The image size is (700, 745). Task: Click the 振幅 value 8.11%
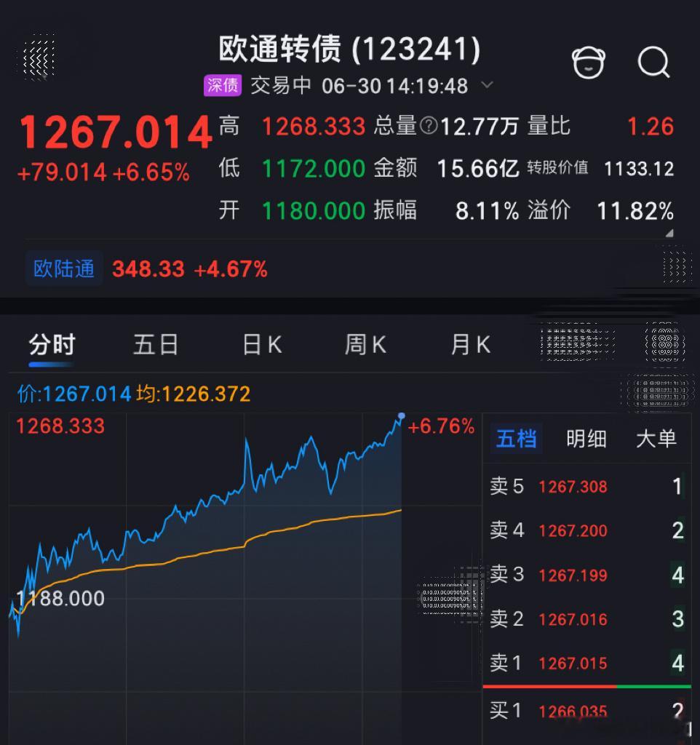[x=487, y=210]
